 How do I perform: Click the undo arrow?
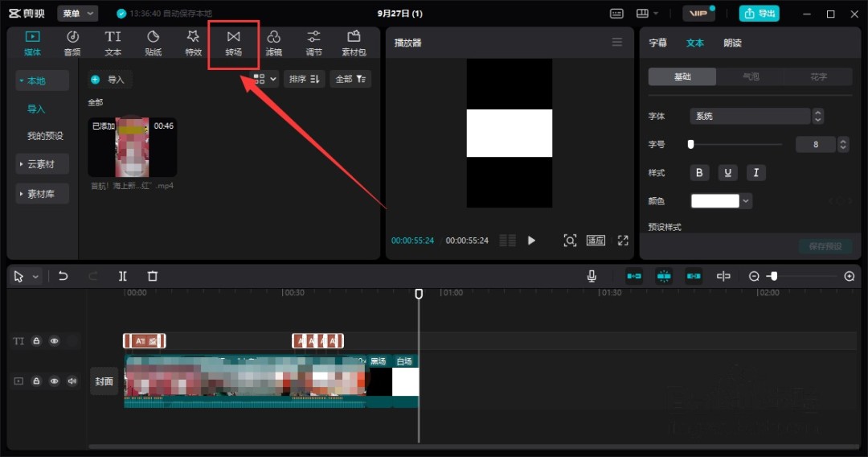tap(63, 276)
